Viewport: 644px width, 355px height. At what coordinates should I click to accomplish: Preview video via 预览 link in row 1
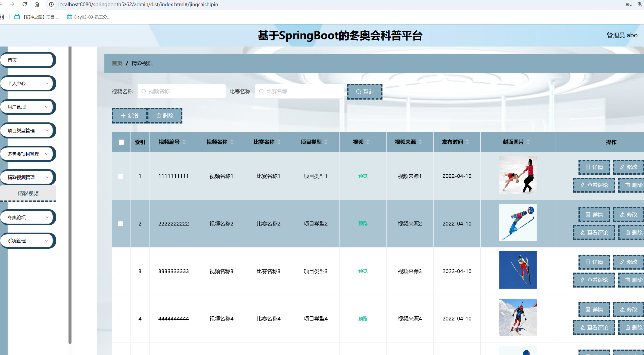363,176
